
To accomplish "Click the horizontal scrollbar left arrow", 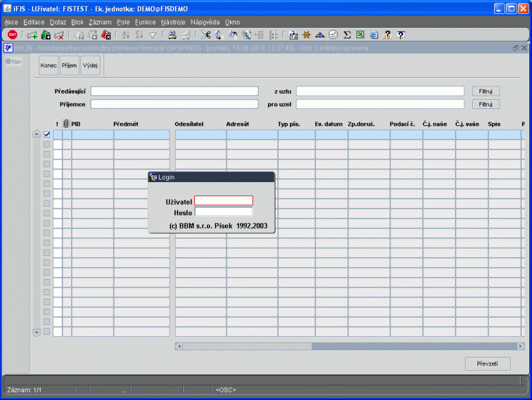I will pos(179,346).
